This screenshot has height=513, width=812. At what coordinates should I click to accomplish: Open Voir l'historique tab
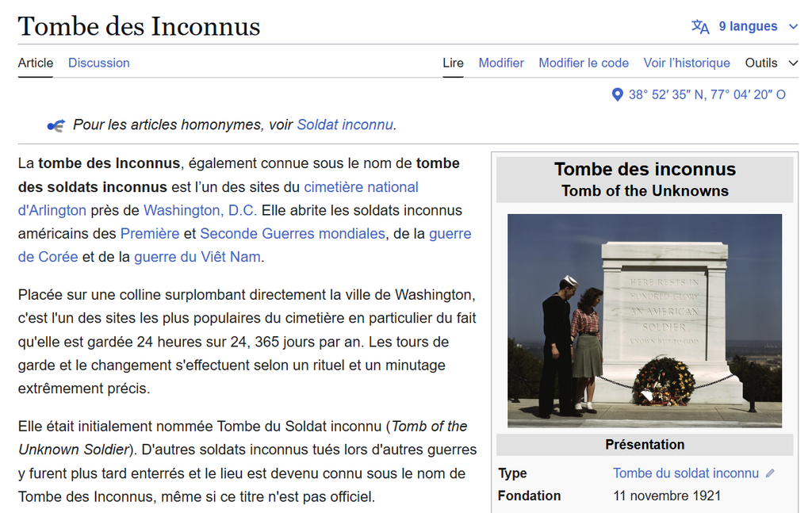687,63
